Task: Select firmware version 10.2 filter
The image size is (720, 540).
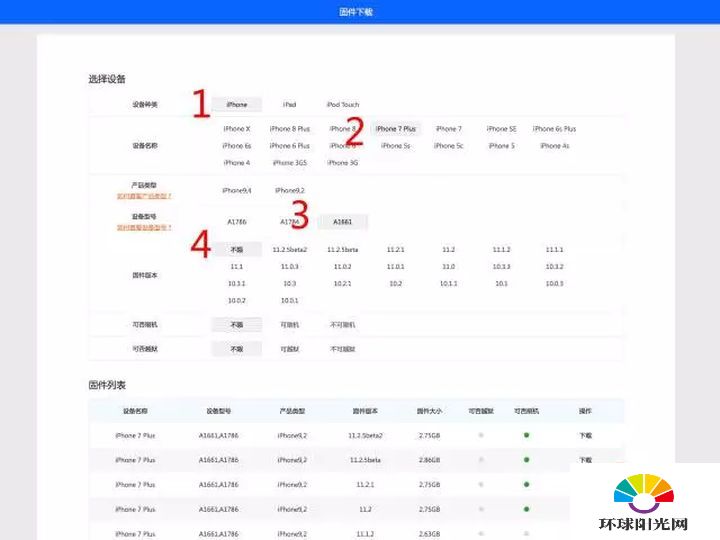Action: click(x=395, y=284)
